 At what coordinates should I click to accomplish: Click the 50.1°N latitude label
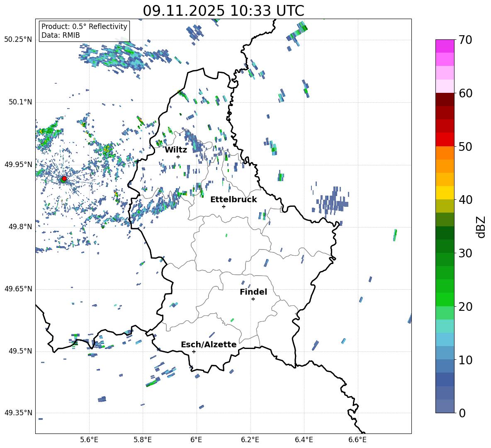click(x=20, y=102)
